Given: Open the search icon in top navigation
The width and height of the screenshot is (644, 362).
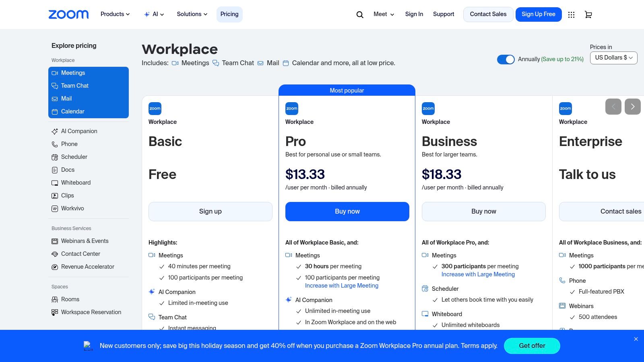Looking at the screenshot, I should coord(359,14).
